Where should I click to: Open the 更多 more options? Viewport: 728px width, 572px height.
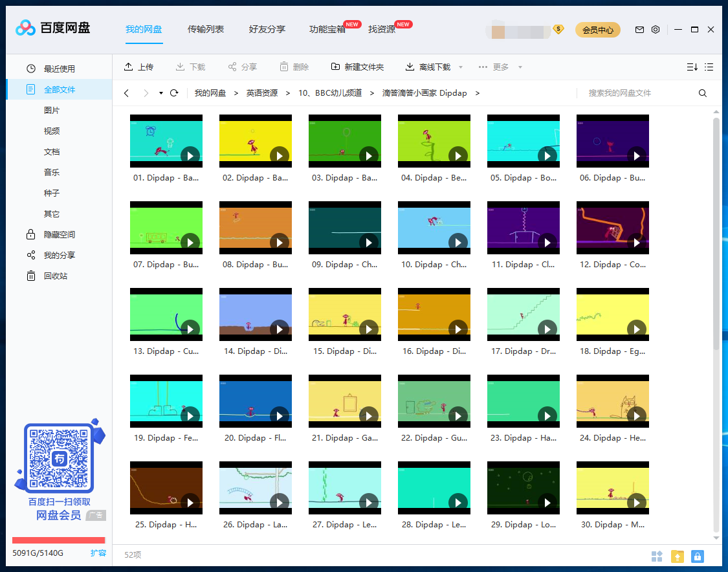coord(494,67)
